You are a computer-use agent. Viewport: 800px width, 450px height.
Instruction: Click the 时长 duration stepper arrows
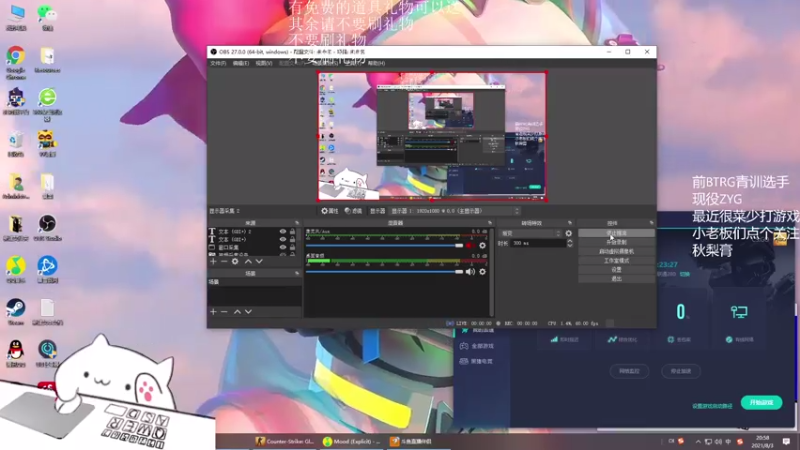[x=569, y=243]
